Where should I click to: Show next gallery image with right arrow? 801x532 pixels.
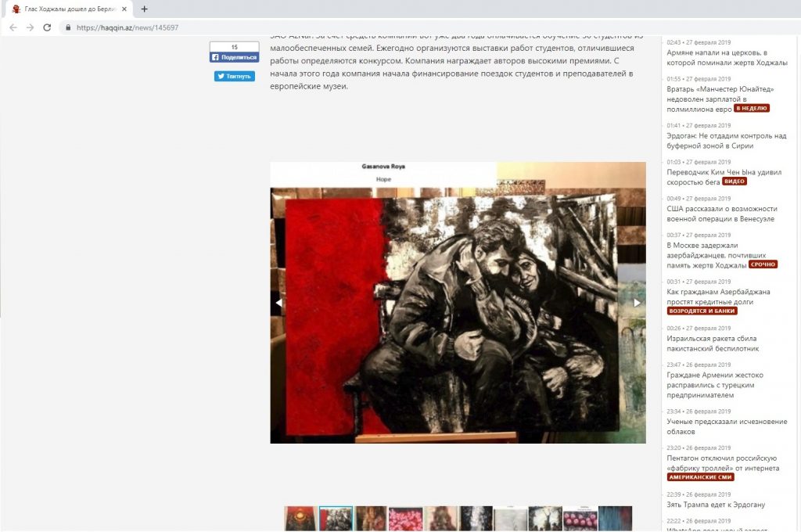(637, 303)
